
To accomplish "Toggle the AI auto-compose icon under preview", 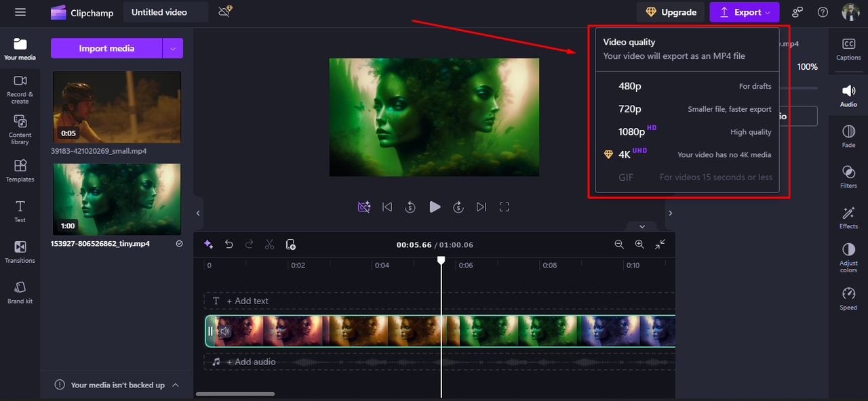I will [x=364, y=207].
